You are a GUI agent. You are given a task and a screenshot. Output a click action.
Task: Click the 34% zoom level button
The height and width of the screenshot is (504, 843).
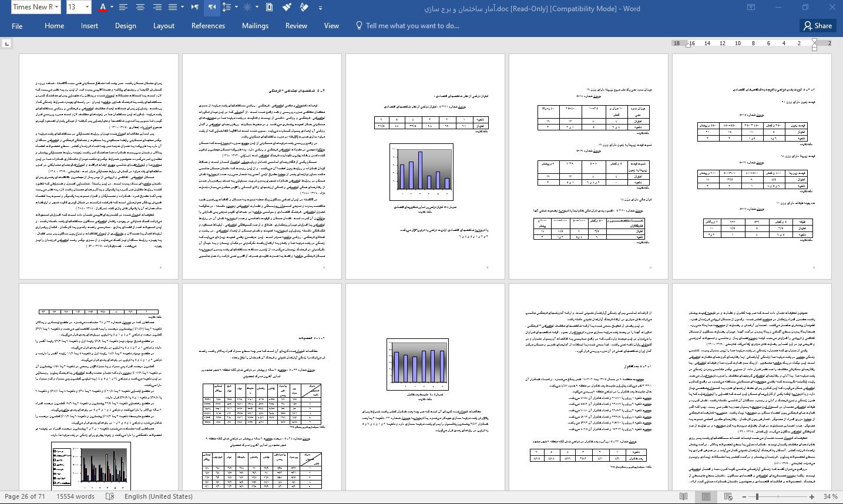[830, 496]
